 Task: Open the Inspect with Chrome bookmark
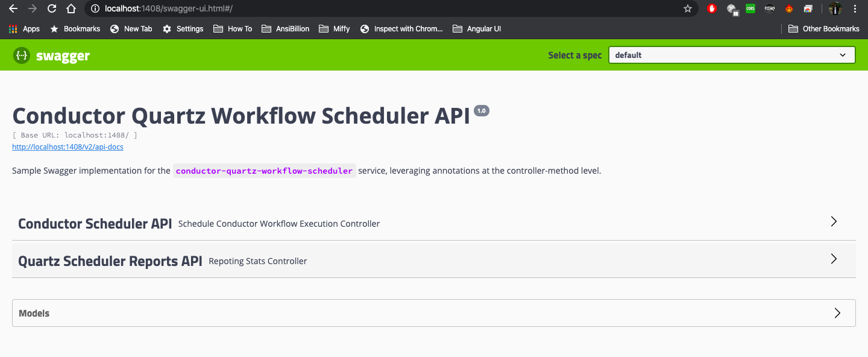coord(401,28)
